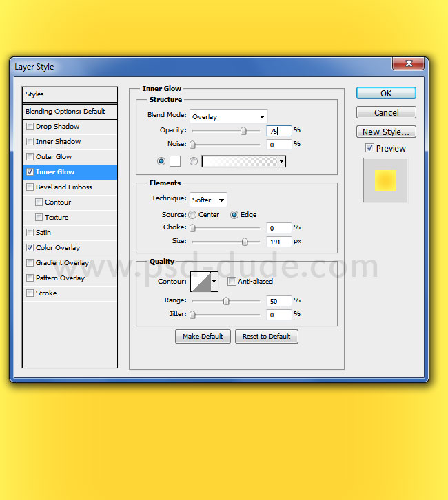Click the Noise percentage input field
The image size is (448, 500).
coord(279,145)
